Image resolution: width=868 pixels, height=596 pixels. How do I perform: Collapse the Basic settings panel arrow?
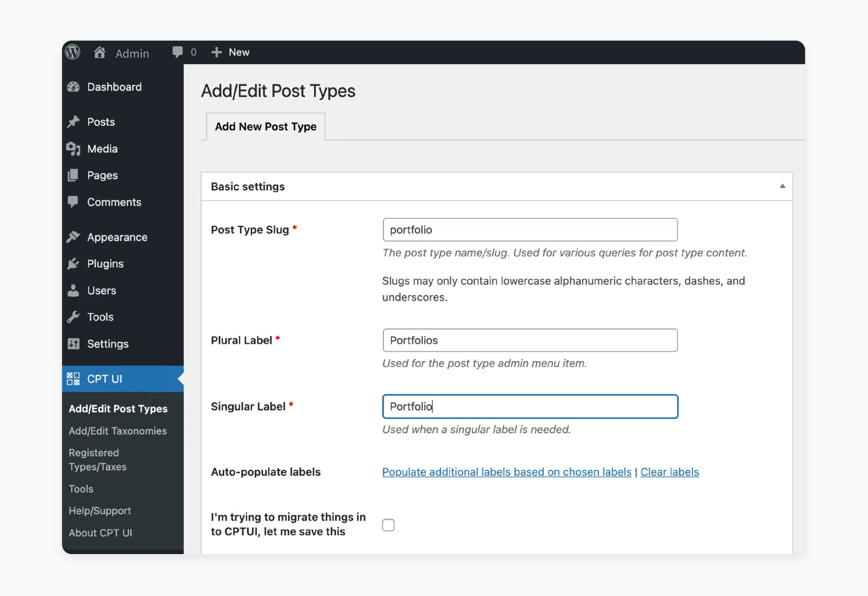[x=783, y=186]
